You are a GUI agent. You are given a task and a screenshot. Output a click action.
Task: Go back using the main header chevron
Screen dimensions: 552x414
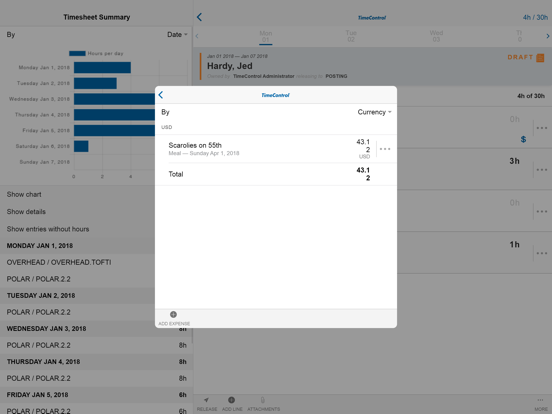tap(199, 17)
